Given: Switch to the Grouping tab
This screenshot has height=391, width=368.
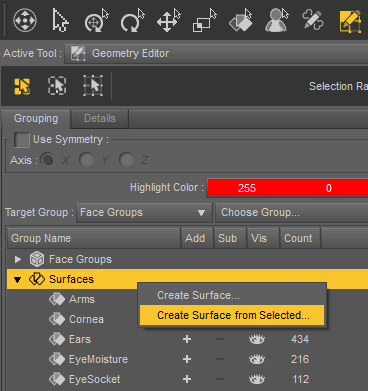Looking at the screenshot, I should click(36, 119).
